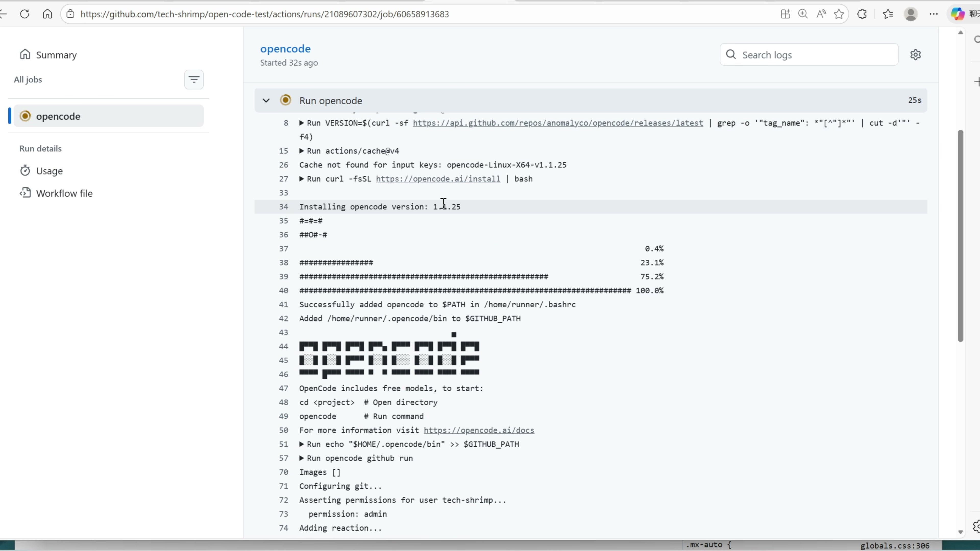Click the browser home icon

47,14
